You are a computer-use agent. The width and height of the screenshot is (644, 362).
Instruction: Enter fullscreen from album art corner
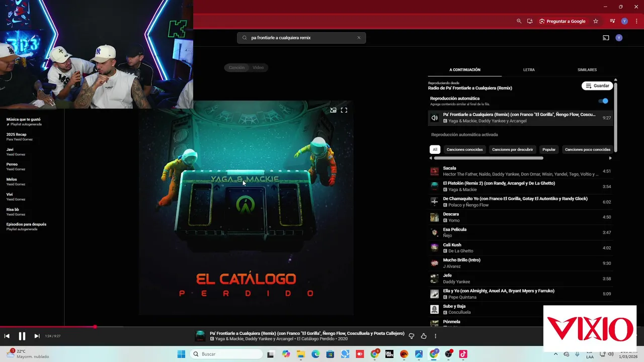[344, 110]
